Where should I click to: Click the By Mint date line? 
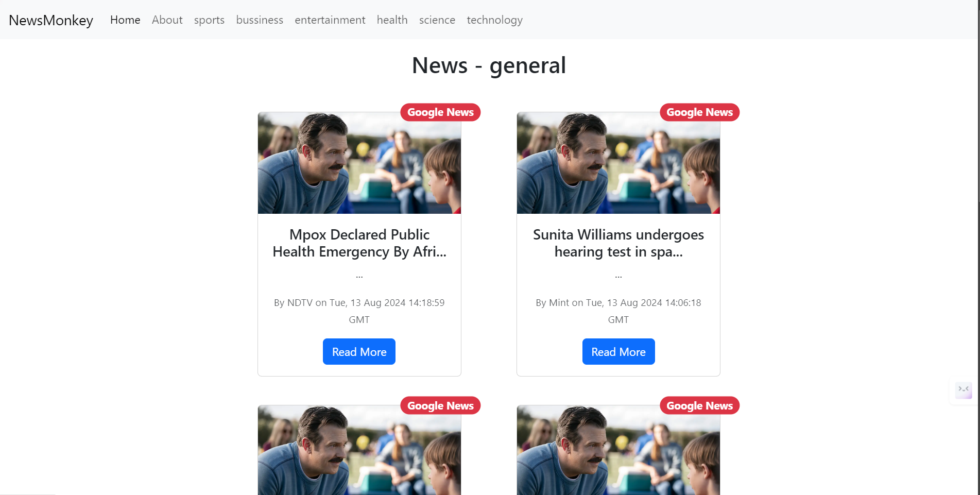point(618,311)
